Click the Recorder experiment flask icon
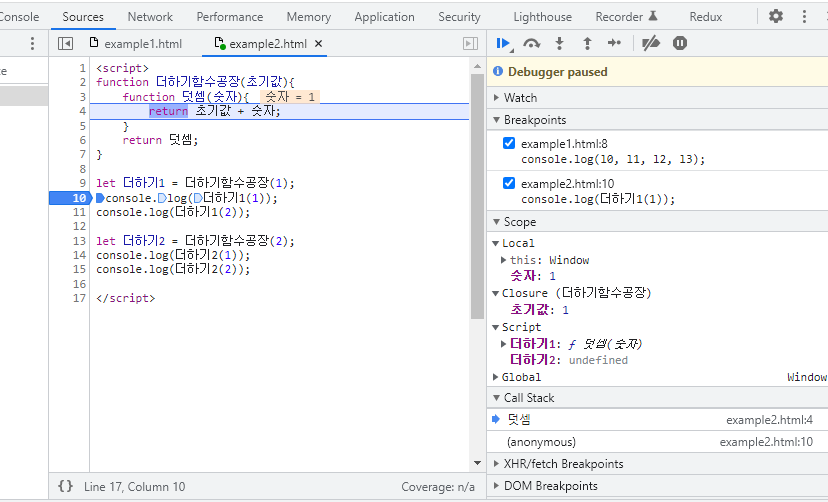 tap(653, 16)
